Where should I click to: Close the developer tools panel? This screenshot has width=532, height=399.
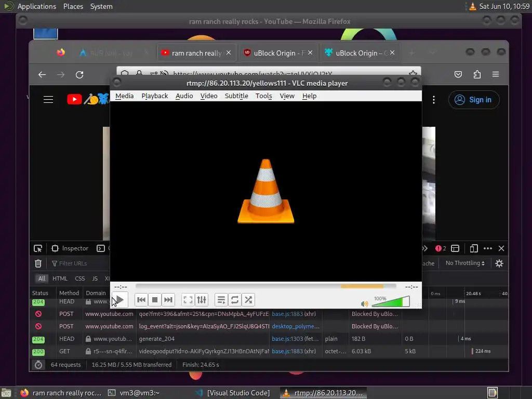[501, 248]
